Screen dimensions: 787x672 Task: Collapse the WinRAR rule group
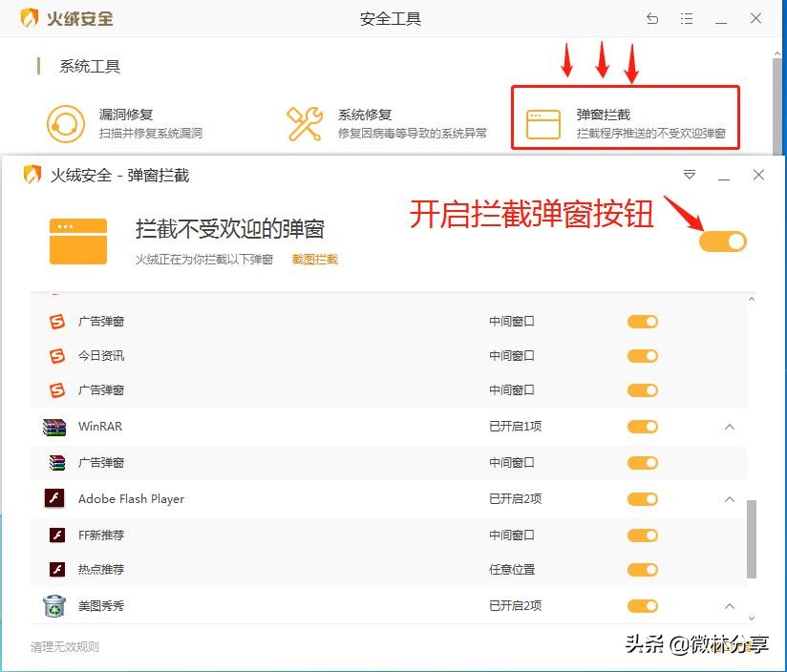coord(730,427)
